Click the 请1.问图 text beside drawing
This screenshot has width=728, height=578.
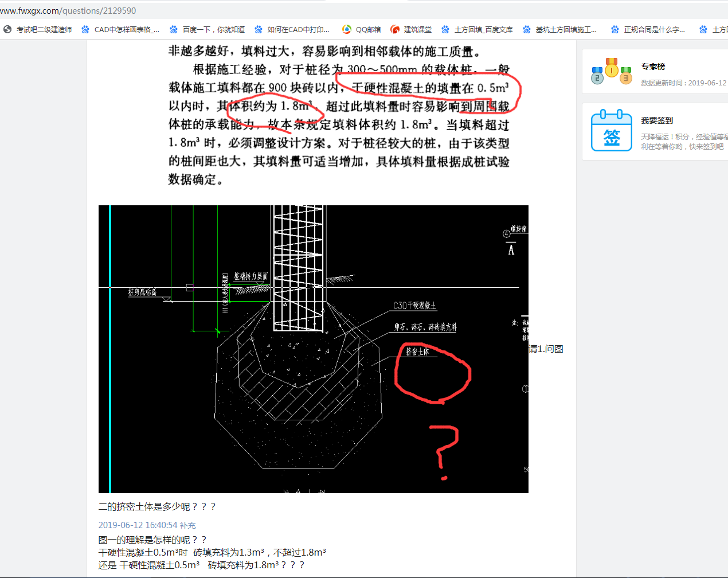(546, 349)
